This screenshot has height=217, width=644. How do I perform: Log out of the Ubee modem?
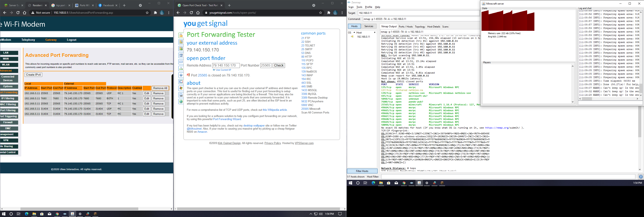click(x=71, y=40)
